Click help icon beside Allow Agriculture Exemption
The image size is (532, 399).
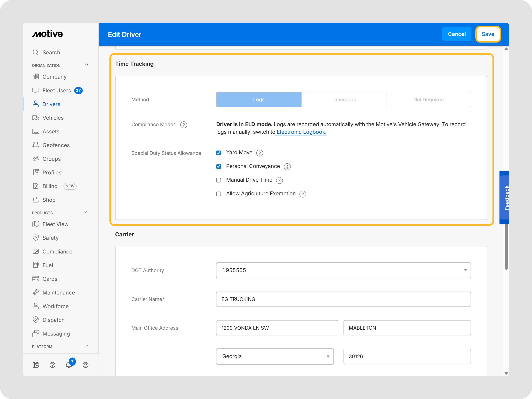pos(303,194)
